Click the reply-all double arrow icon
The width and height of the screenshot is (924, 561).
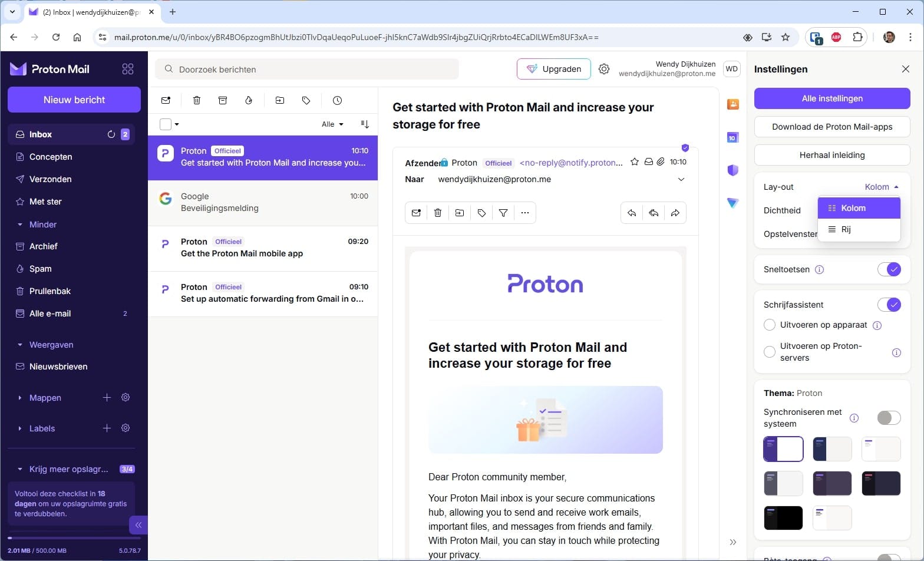coord(654,213)
